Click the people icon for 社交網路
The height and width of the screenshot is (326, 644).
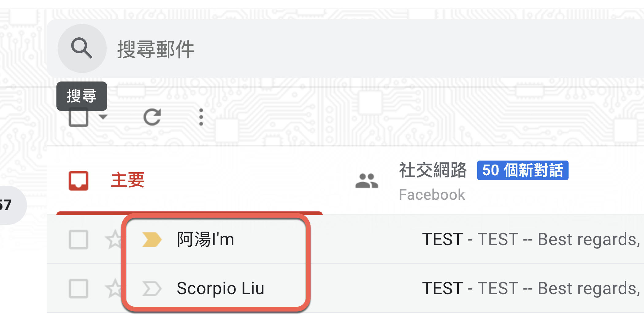coord(366,181)
